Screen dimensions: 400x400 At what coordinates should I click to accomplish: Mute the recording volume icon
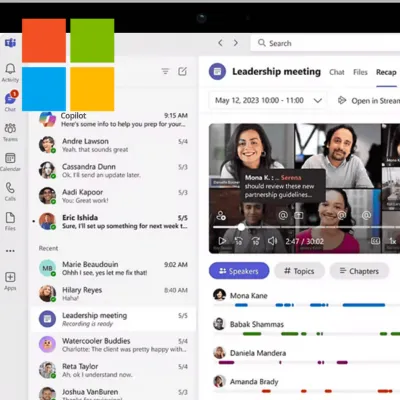tap(272, 241)
